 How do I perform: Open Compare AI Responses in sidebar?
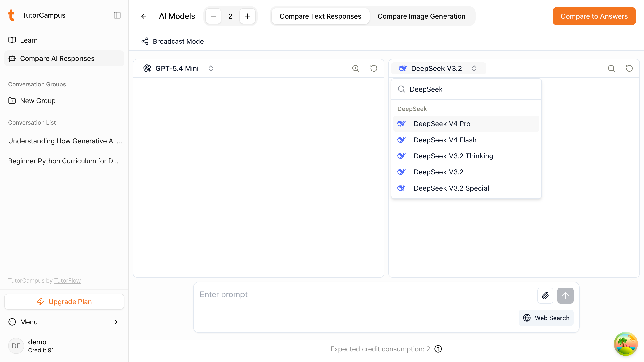pyautogui.click(x=64, y=58)
